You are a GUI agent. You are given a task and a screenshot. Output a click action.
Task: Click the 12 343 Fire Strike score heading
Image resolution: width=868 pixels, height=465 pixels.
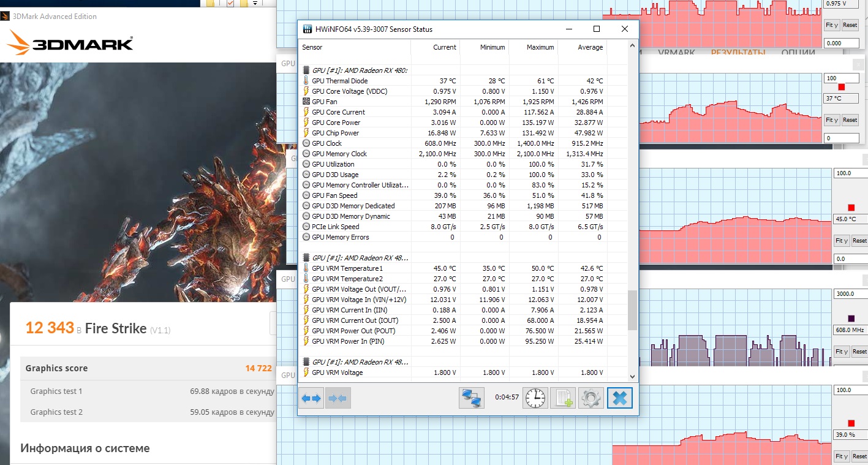[x=97, y=328]
